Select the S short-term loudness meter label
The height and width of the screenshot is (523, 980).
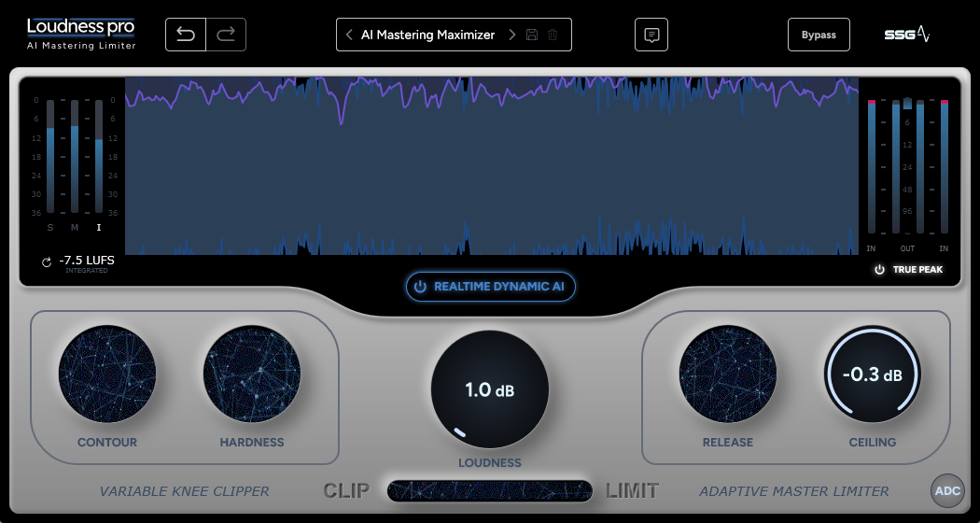(50, 228)
